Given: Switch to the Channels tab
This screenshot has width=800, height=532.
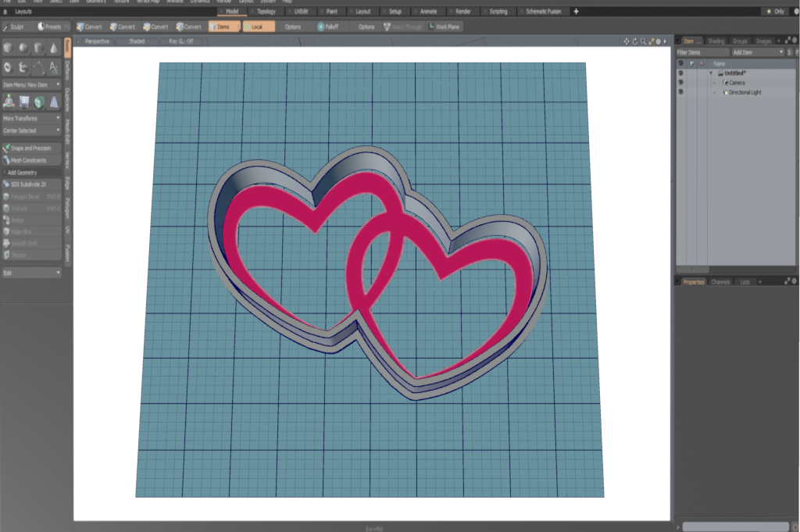Looking at the screenshot, I should [720, 281].
